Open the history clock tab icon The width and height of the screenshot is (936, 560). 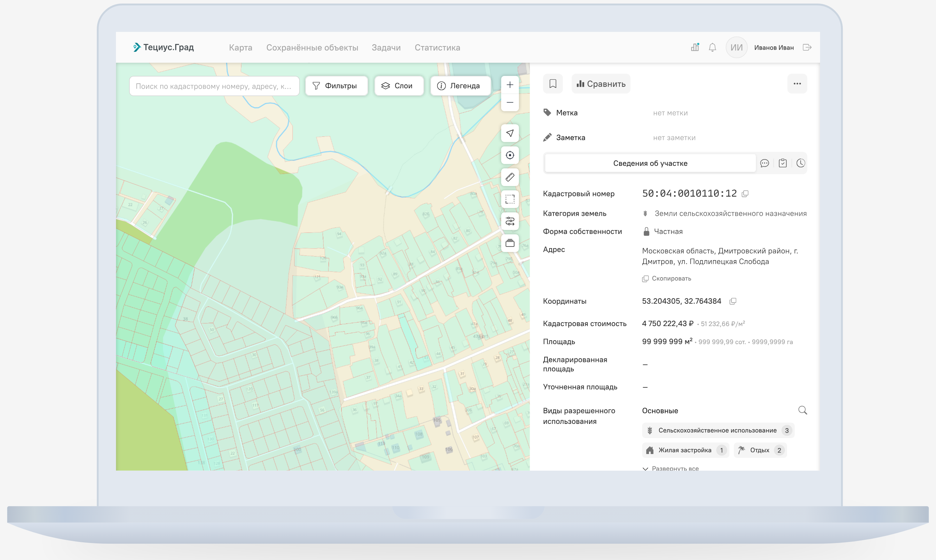coord(801,163)
